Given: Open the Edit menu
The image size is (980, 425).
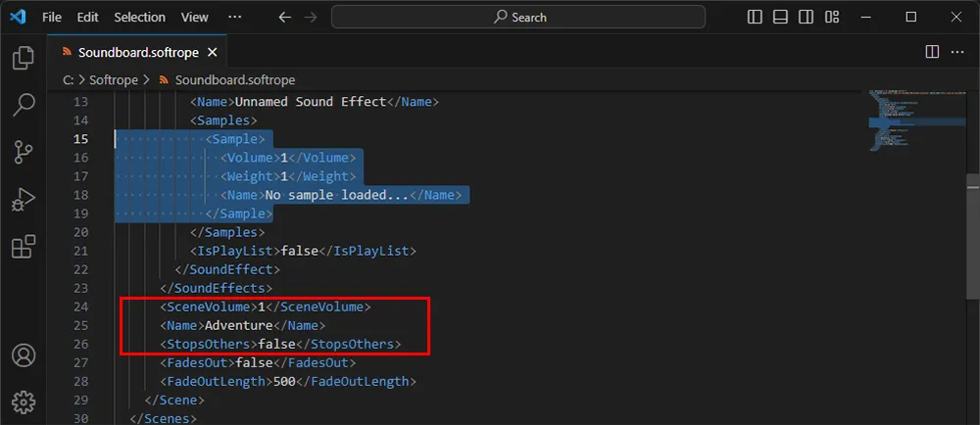Looking at the screenshot, I should 87,18.
